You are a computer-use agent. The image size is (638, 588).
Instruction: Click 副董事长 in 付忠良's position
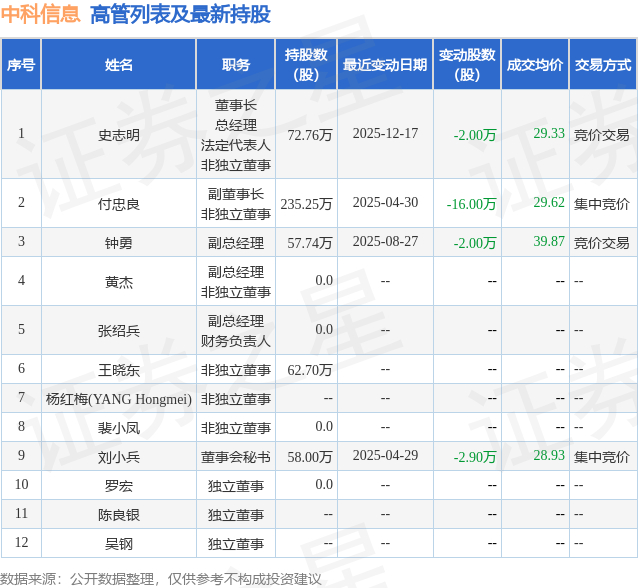(236, 194)
